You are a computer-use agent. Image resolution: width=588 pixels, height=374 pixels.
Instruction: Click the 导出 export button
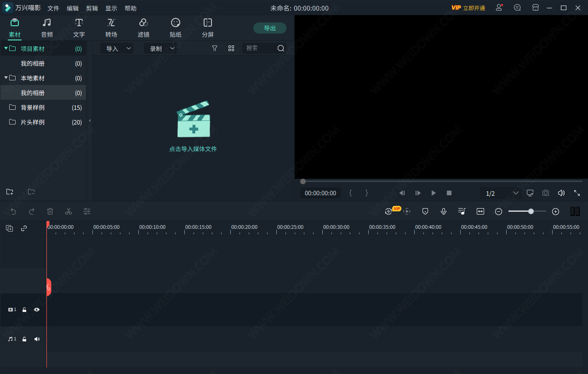(x=270, y=28)
